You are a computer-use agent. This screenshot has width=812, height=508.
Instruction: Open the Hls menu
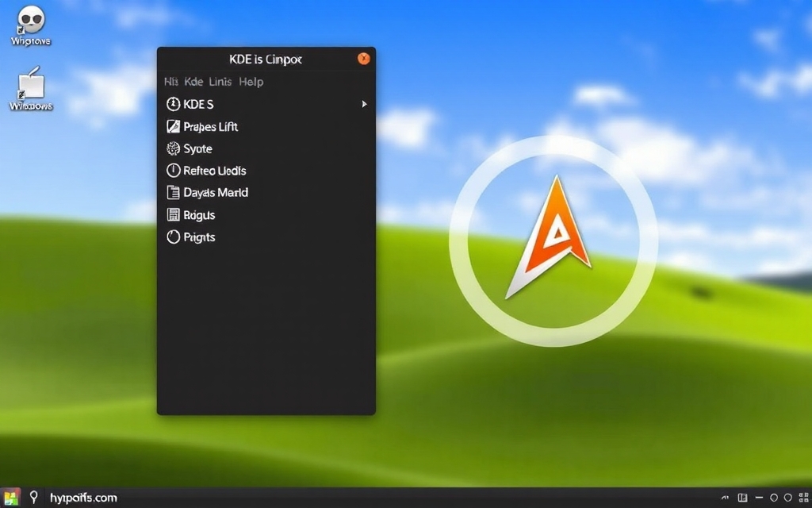171,82
